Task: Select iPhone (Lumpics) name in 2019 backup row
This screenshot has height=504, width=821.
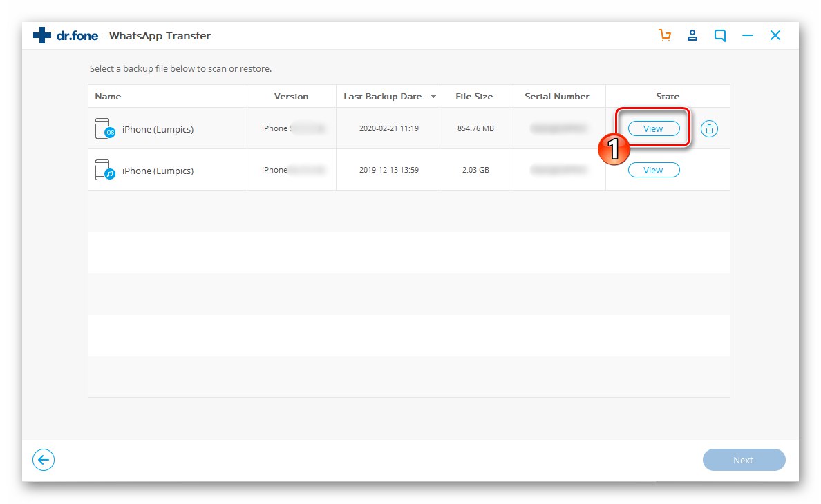Action: pyautogui.click(x=158, y=171)
